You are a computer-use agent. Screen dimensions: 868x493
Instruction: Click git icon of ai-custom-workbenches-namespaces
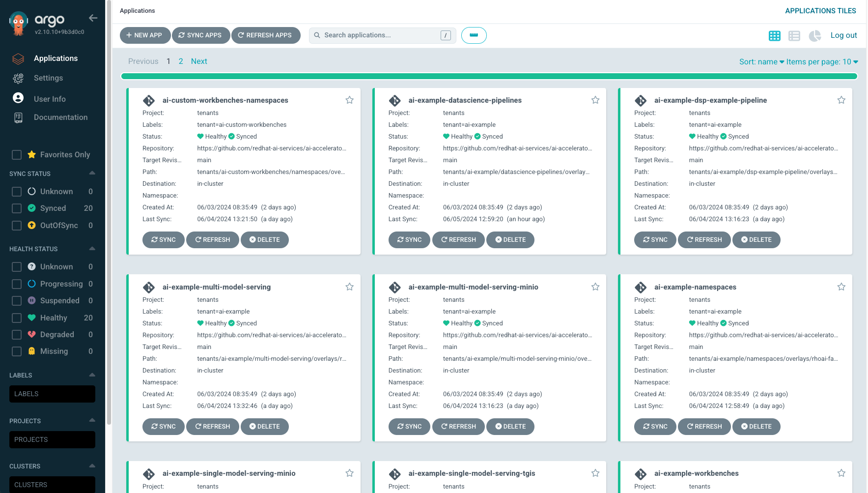(149, 100)
